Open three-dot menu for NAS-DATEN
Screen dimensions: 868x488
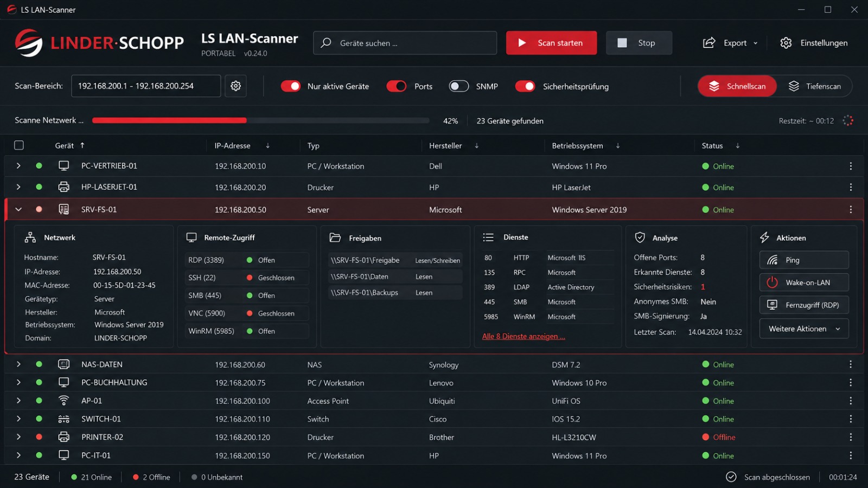point(851,364)
